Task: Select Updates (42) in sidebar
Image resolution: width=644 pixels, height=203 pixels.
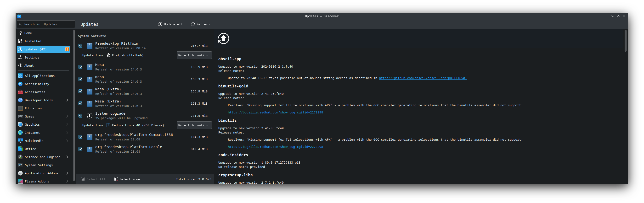Action: tap(44, 49)
